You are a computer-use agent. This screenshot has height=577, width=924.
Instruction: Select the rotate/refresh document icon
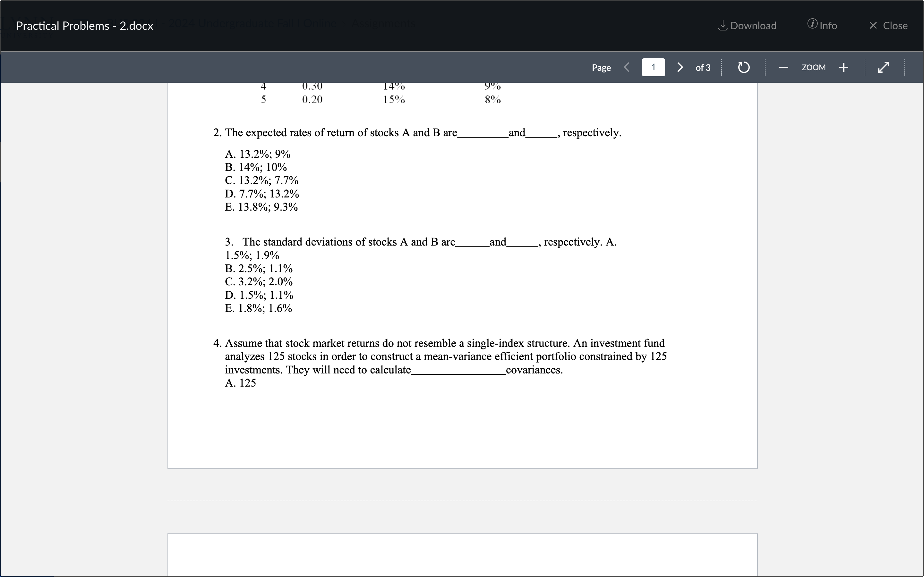(743, 67)
